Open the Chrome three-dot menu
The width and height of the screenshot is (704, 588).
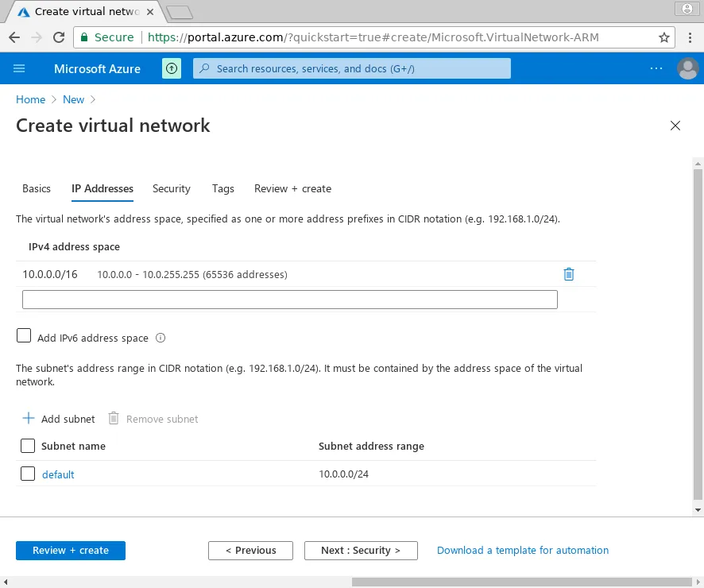click(690, 37)
